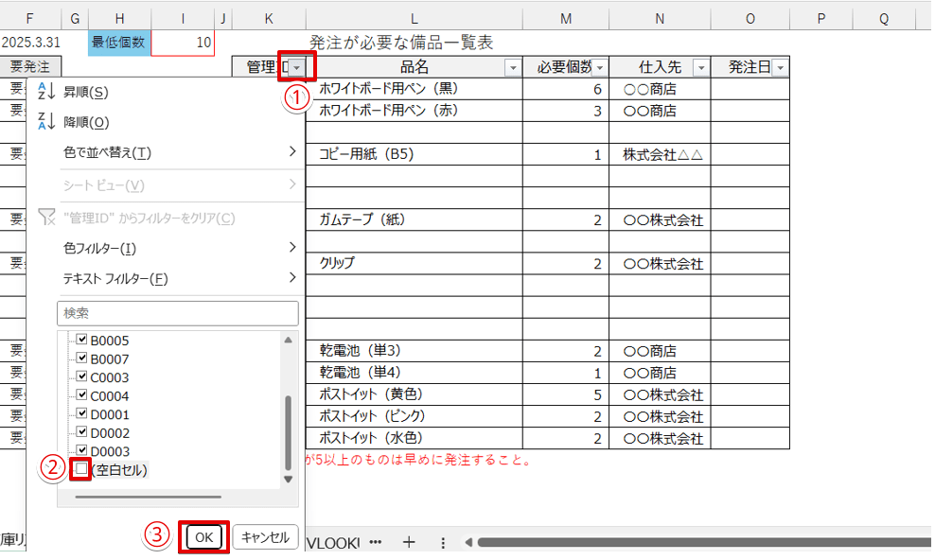Select column I header
Screen dimensions: 935x560
tap(183, 19)
